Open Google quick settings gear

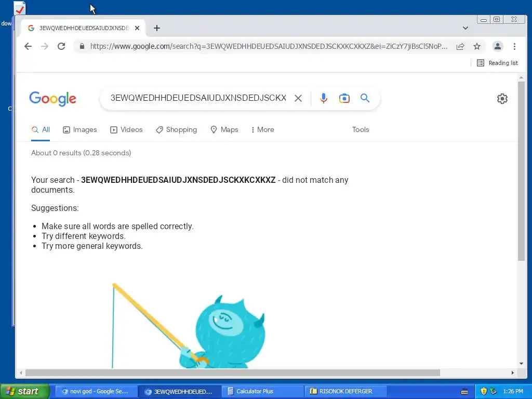[502, 99]
